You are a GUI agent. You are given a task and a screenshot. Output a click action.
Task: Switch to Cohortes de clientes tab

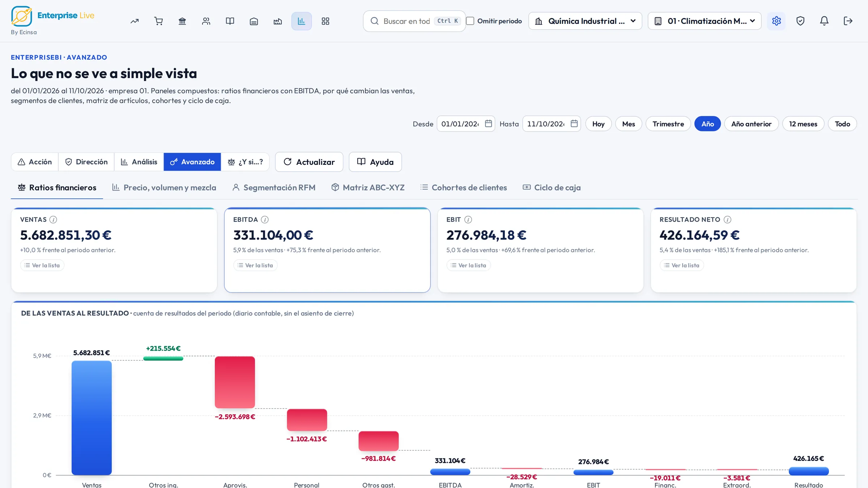(464, 188)
